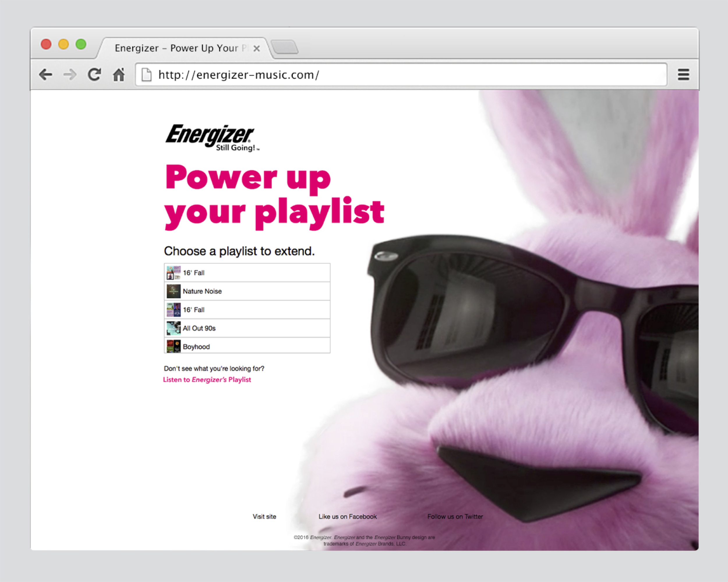Click the Boyhood album thumbnail
This screenshot has height=582, width=728.
(x=174, y=347)
